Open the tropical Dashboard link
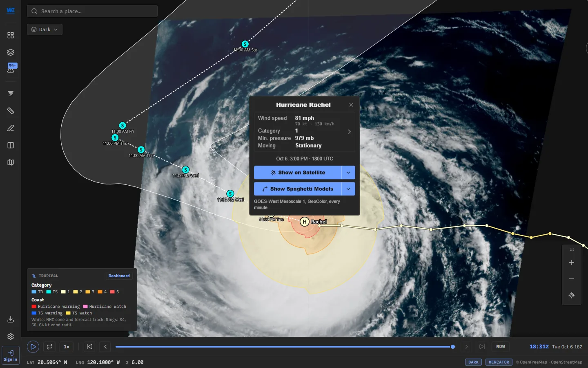Image resolution: width=588 pixels, height=368 pixels. tap(119, 276)
